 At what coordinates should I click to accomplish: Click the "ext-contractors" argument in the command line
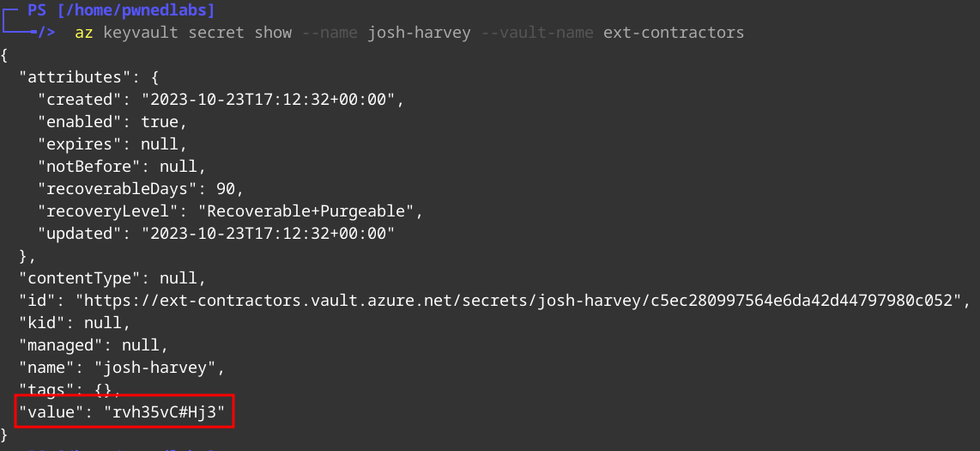click(x=674, y=33)
